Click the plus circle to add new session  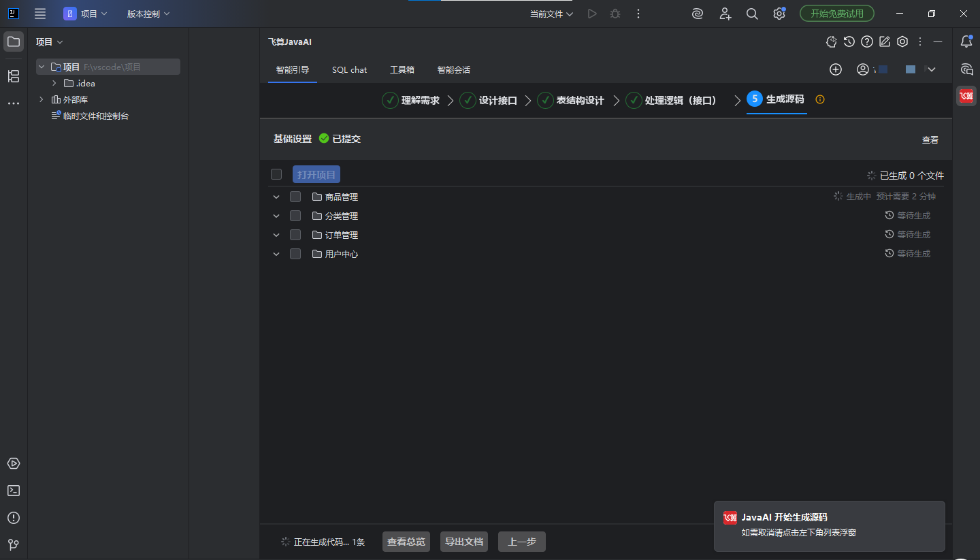coord(836,69)
